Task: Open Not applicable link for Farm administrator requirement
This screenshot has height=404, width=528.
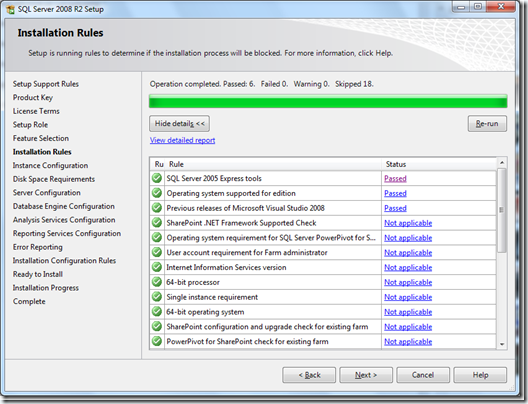Action: pyautogui.click(x=408, y=252)
